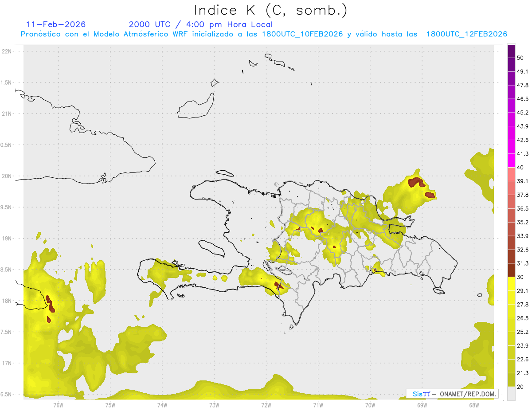Screen dimensions: 532x411
Task: Click the colorbar value "45.2"
Action: point(523,113)
